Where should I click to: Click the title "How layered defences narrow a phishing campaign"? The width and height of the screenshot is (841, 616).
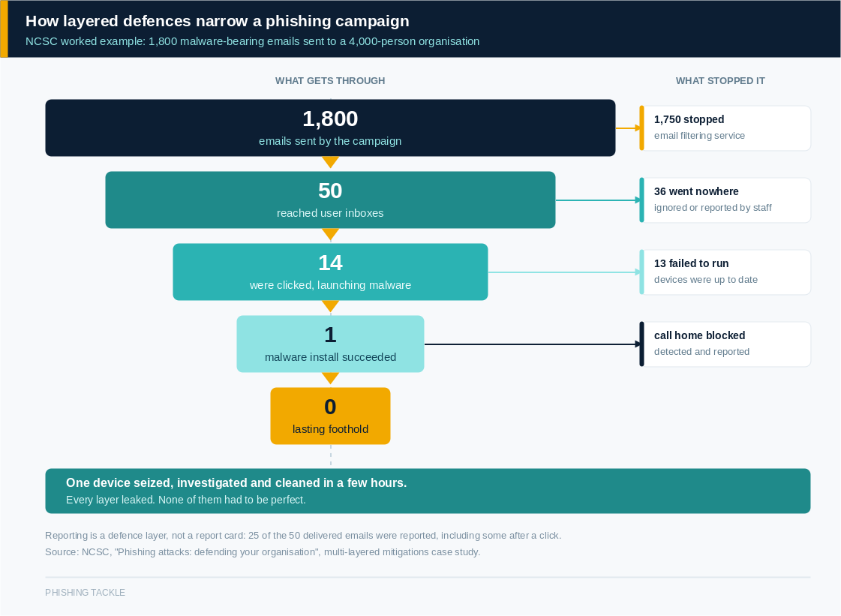coord(218,21)
